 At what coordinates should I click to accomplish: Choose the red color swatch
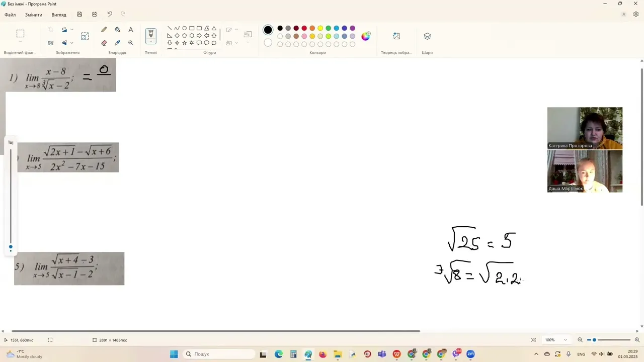(304, 28)
